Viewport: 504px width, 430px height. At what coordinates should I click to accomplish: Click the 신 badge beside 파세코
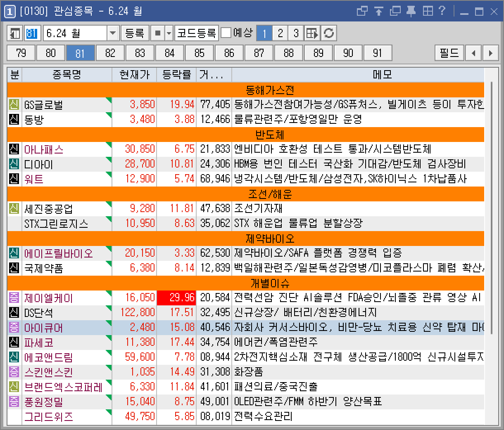click(x=14, y=342)
